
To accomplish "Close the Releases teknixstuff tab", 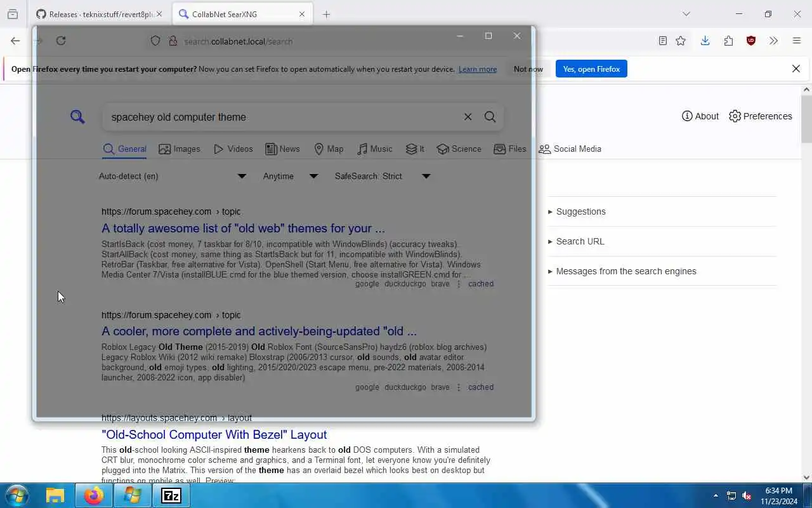I will pos(159,14).
